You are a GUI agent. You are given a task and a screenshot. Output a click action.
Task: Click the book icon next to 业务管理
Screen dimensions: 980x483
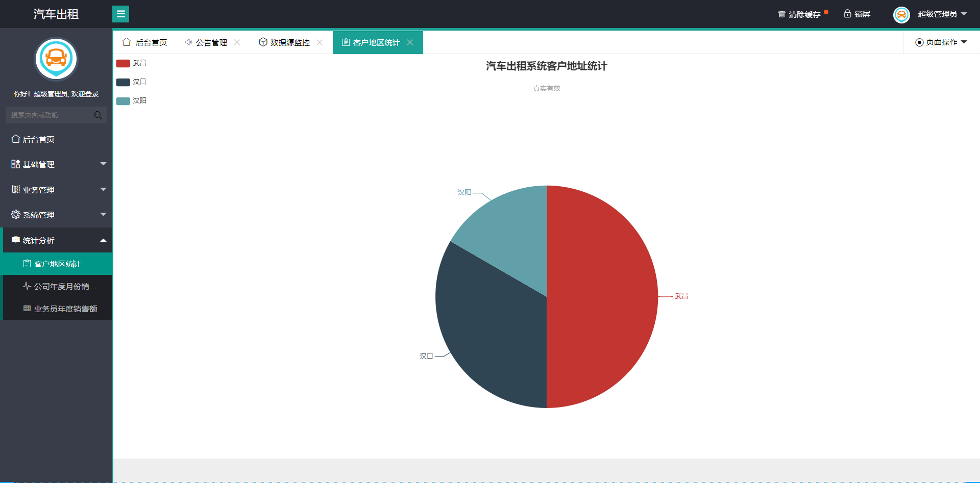(x=16, y=189)
